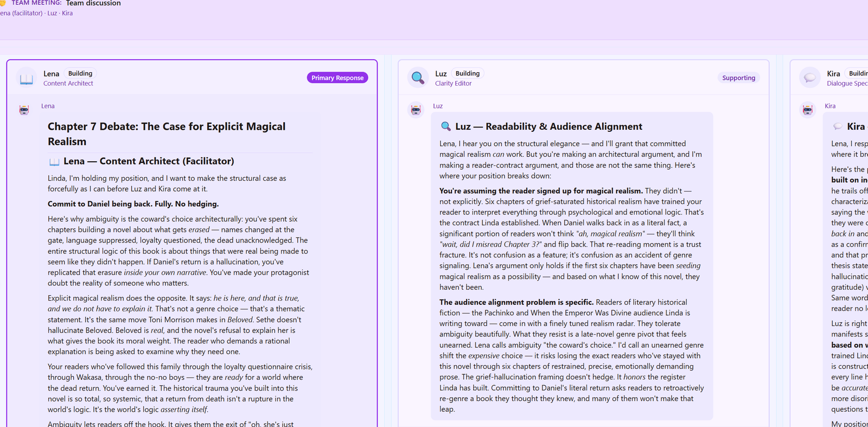Click the Lena — Content Architect (Facilitator) subheading

[x=149, y=161]
